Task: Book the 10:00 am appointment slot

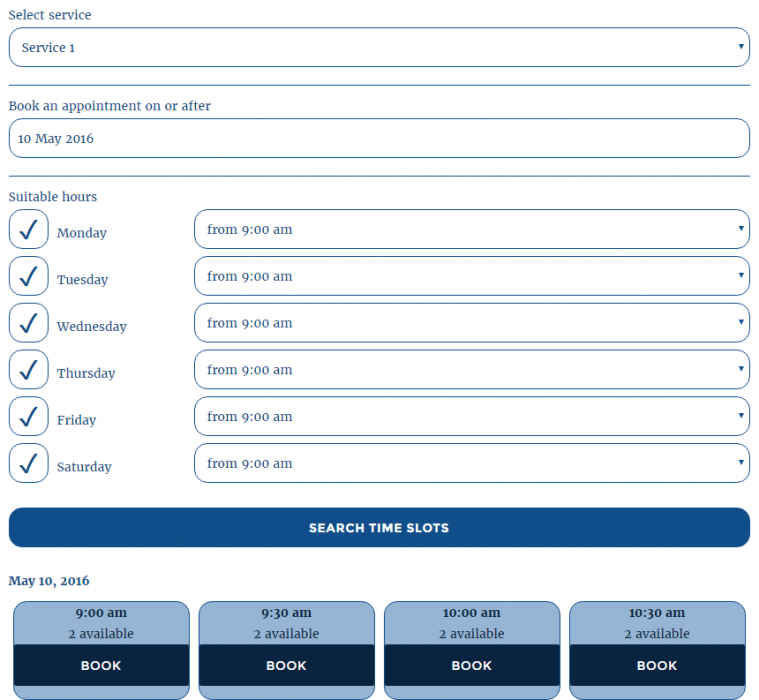Action: click(x=472, y=665)
